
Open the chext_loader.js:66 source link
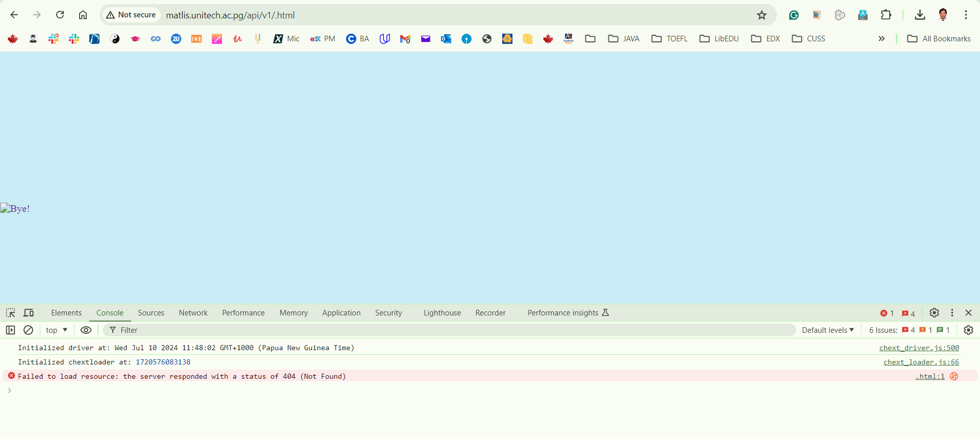click(921, 362)
